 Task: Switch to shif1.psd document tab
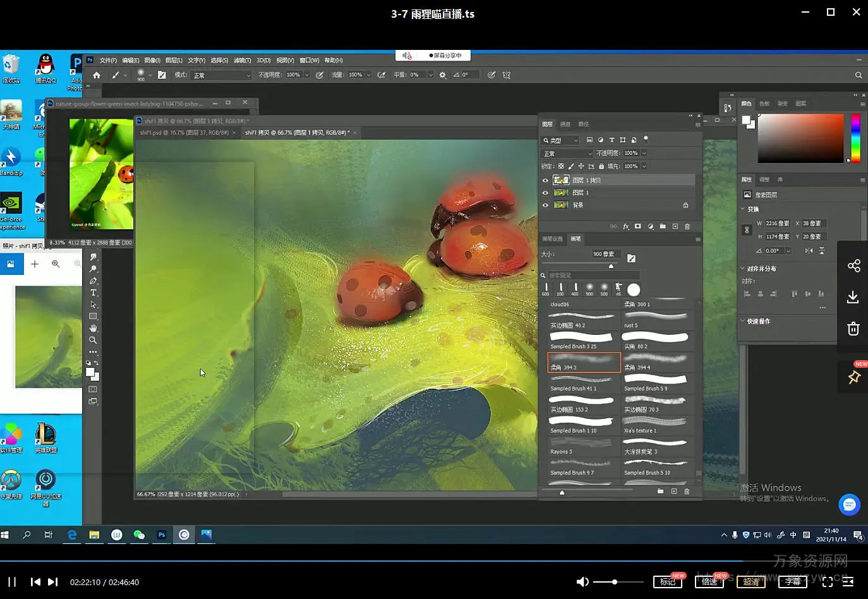(184, 133)
